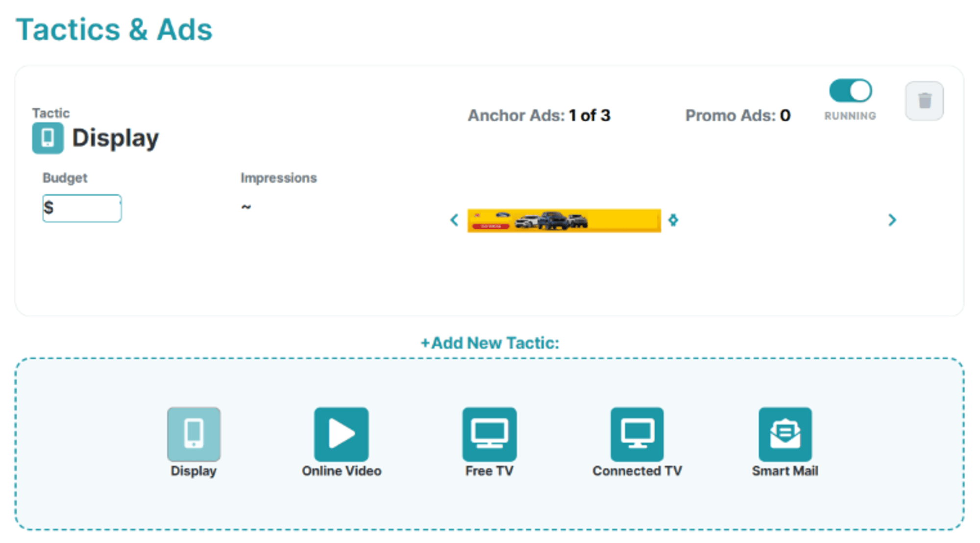This screenshot has height=543, width=980.
Task: Add the Free TV tactic
Action: [489, 434]
